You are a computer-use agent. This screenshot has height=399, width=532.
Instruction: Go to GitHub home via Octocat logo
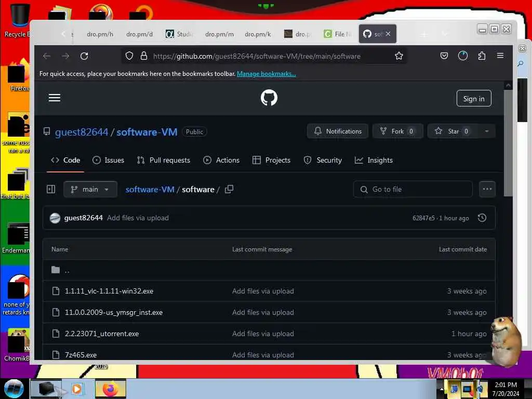[x=269, y=98]
